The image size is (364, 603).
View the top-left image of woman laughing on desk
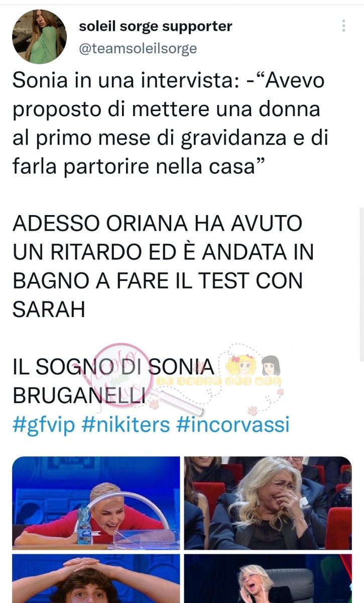point(96,503)
